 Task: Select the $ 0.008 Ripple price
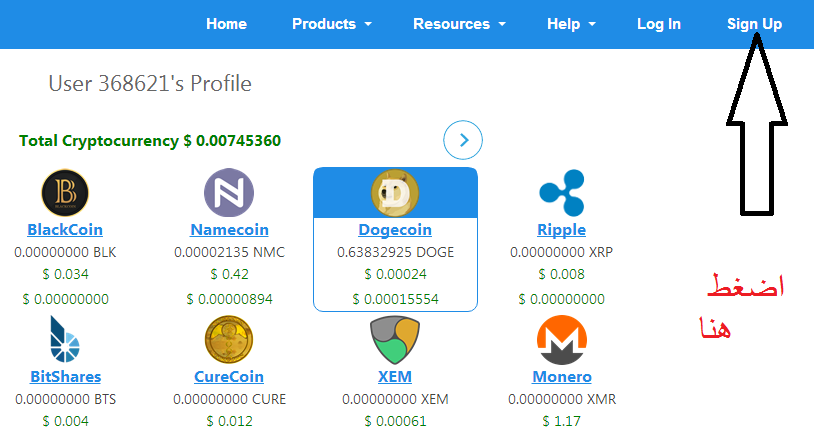coord(562,274)
